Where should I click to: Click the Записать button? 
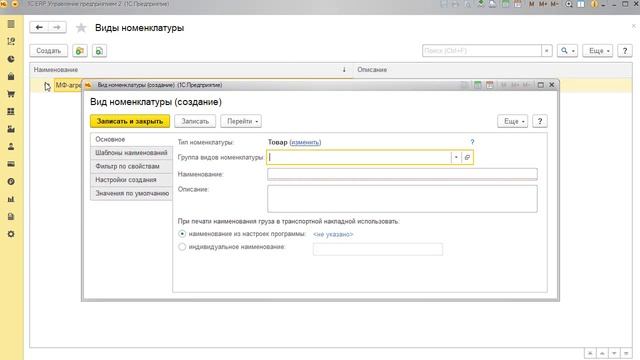click(195, 121)
